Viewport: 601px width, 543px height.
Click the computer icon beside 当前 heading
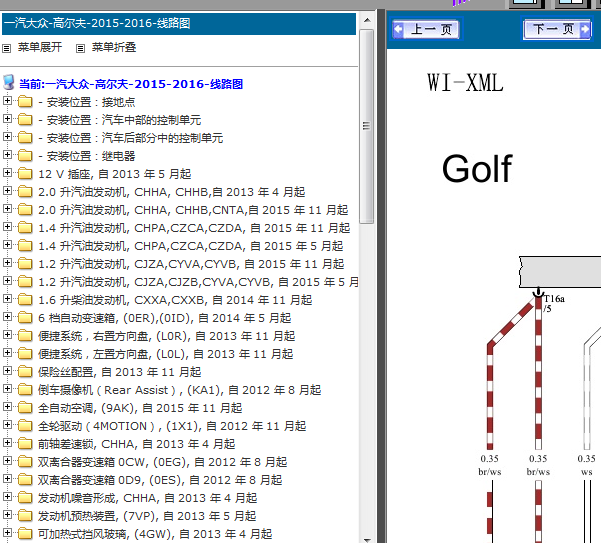[8, 82]
